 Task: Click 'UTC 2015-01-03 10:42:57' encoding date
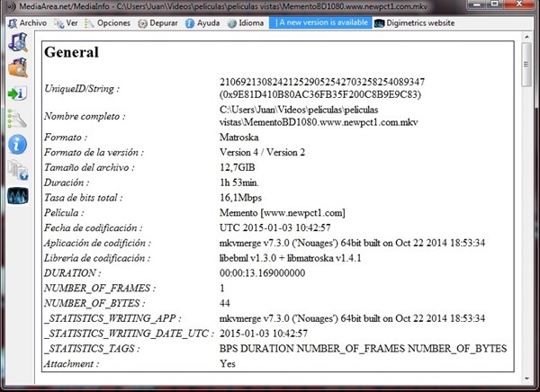click(x=274, y=227)
